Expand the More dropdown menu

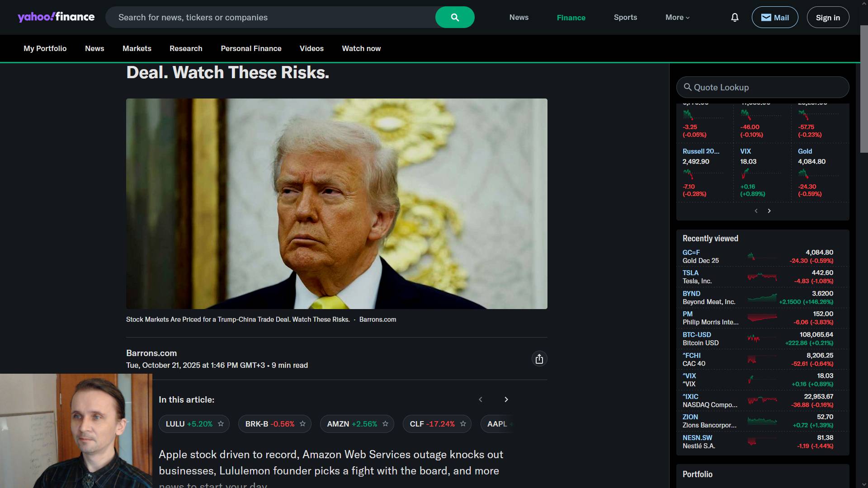pos(677,17)
